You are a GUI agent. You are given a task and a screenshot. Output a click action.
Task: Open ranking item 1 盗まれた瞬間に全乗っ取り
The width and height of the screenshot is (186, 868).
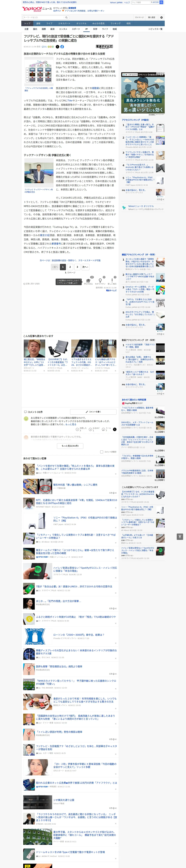click(140, 127)
